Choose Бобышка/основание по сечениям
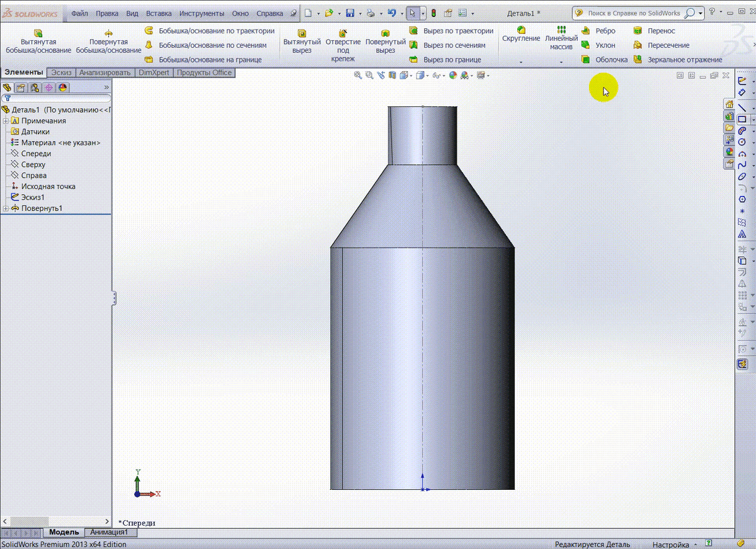This screenshot has height=549, width=756. [x=206, y=45]
